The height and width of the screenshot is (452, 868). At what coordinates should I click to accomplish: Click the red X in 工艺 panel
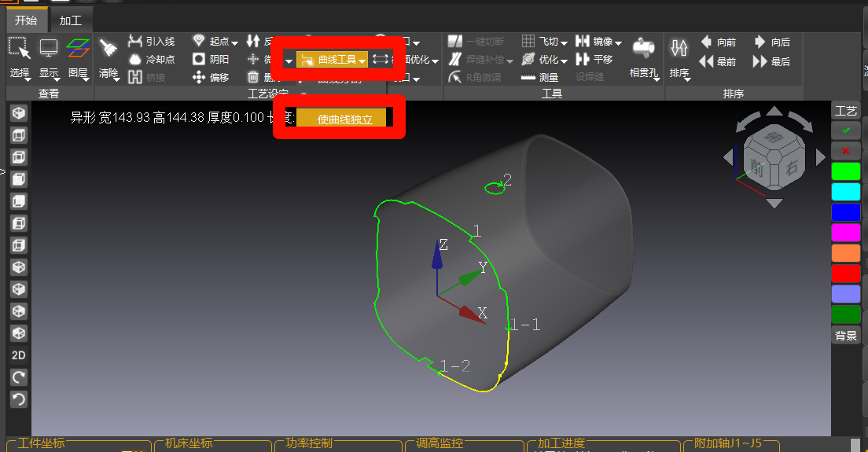[845, 151]
